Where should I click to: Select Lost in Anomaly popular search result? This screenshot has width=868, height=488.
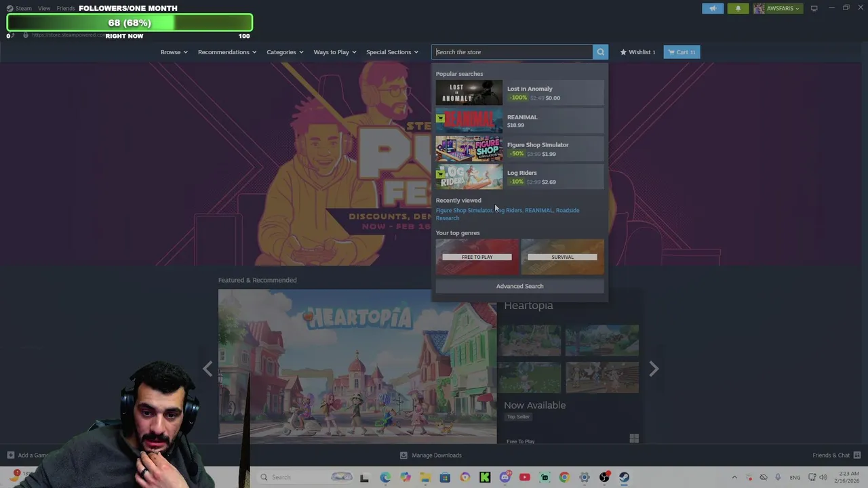click(519, 93)
